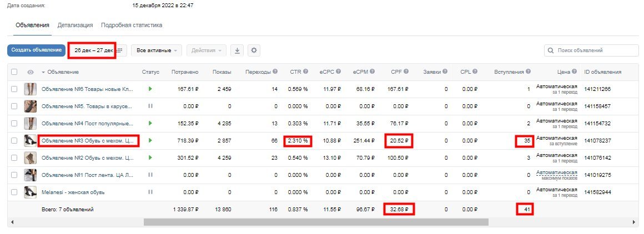Click the download statistics icon

click(237, 50)
